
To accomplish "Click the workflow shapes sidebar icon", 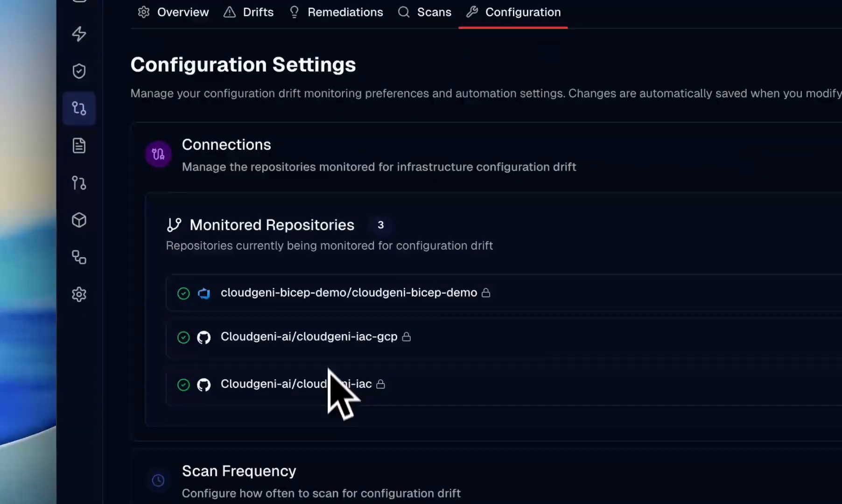I will [x=79, y=257].
